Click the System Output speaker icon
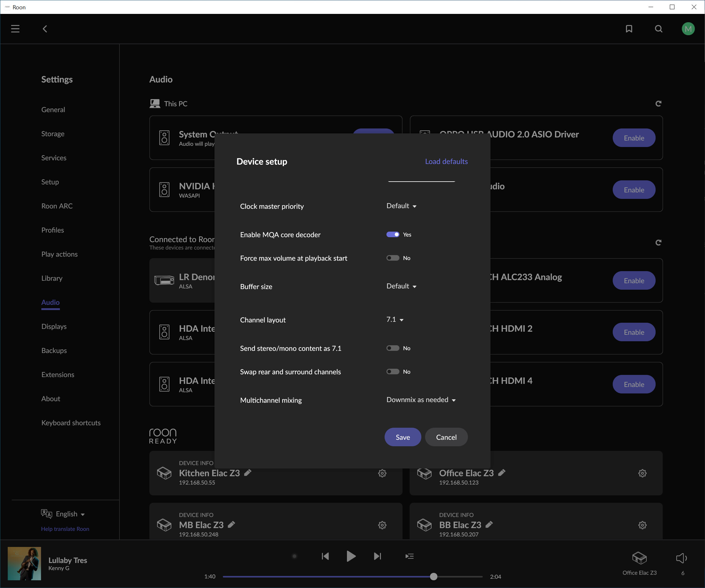The width and height of the screenshot is (705, 588). pyautogui.click(x=164, y=138)
